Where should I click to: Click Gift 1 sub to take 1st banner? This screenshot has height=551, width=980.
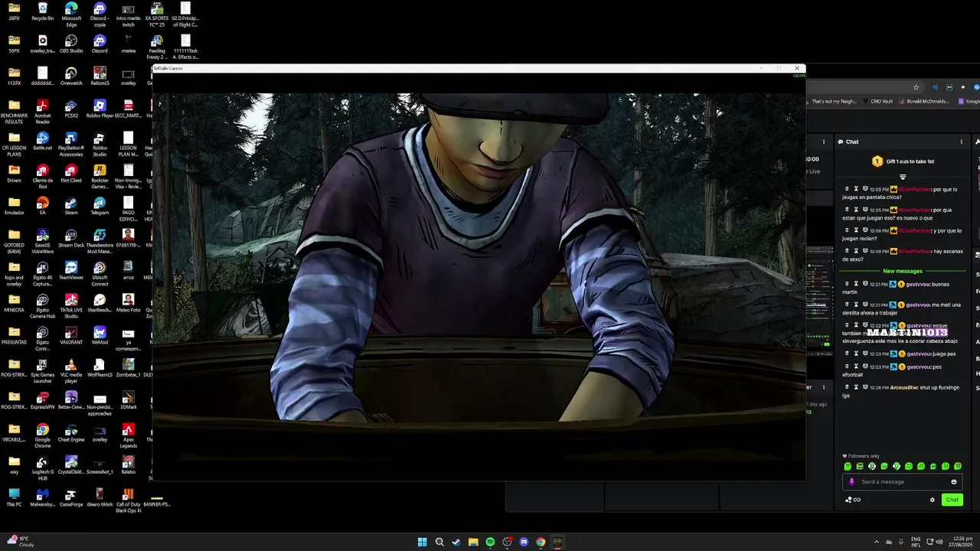(903, 161)
